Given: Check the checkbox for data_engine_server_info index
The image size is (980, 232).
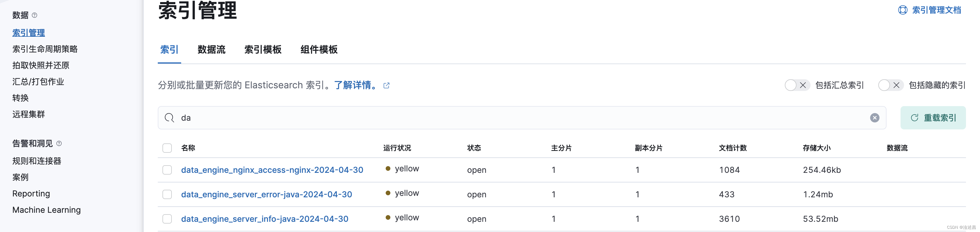Looking at the screenshot, I should coord(167,219).
